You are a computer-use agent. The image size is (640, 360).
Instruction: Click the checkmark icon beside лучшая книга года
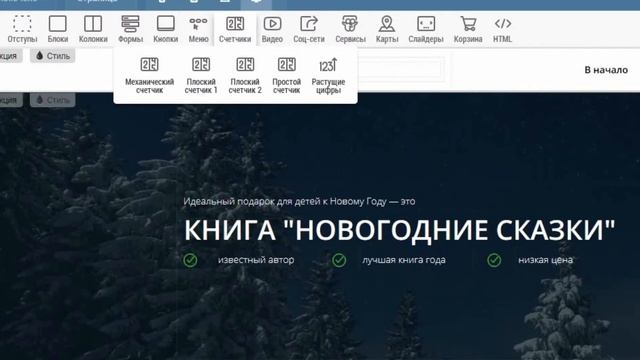point(339,260)
